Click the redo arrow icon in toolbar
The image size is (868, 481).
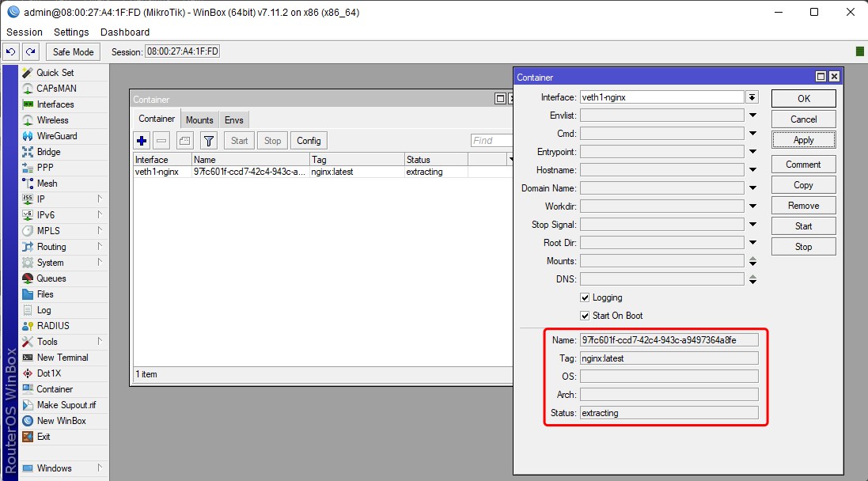pos(30,51)
